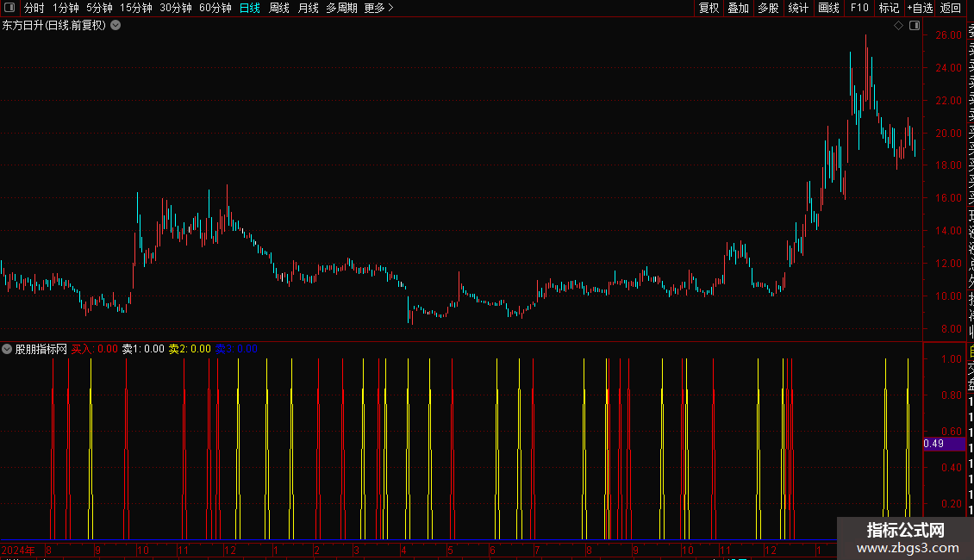The image size is (974, 560).
Task: Open the 多股 multi-stock view
Action: point(768,8)
